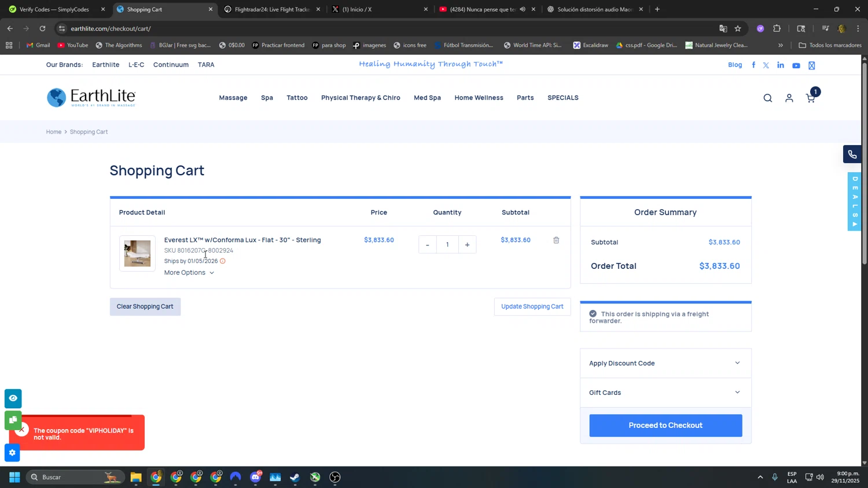This screenshot has height=488, width=868.
Task: Open the Blog link
Action: (735, 65)
